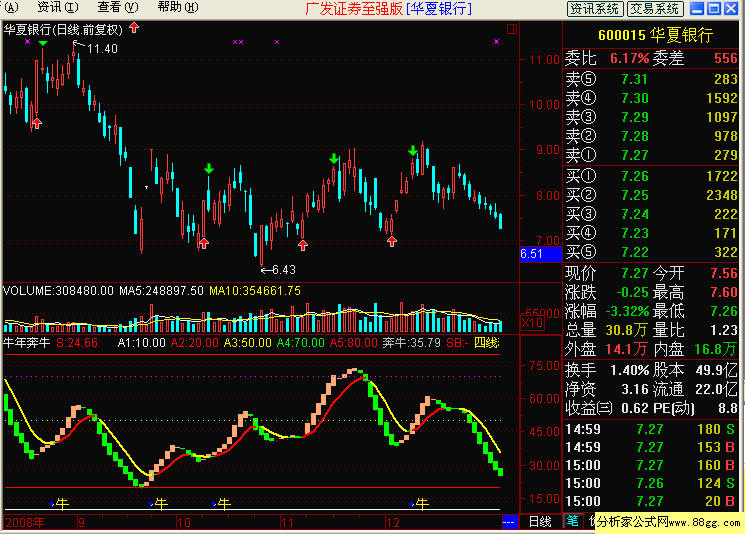Click the 换手 1.40% value
745x534 pixels.
coord(630,370)
